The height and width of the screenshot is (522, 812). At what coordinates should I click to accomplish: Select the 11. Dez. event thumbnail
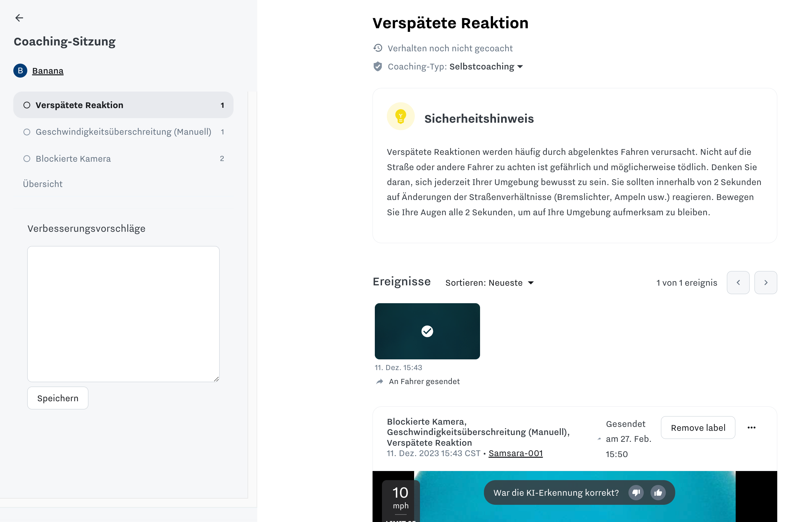[x=427, y=331]
